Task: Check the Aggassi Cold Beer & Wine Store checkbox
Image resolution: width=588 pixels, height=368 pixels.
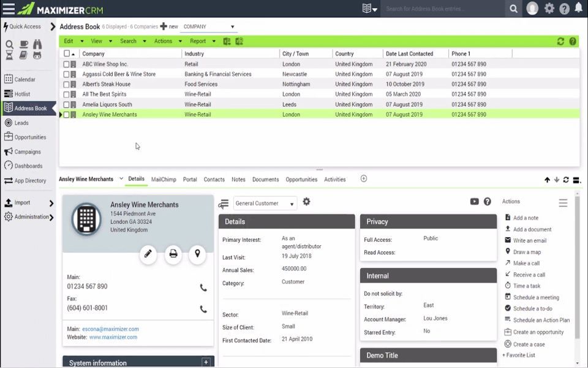Action: point(66,74)
